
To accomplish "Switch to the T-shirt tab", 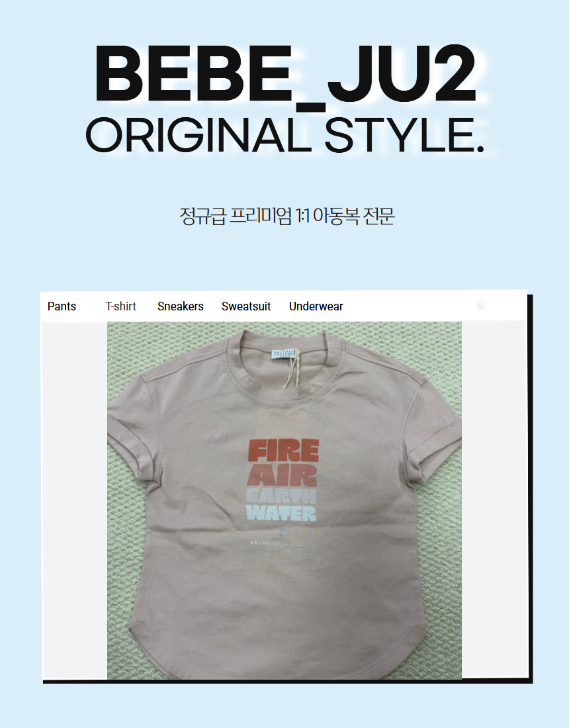I will pos(120,306).
